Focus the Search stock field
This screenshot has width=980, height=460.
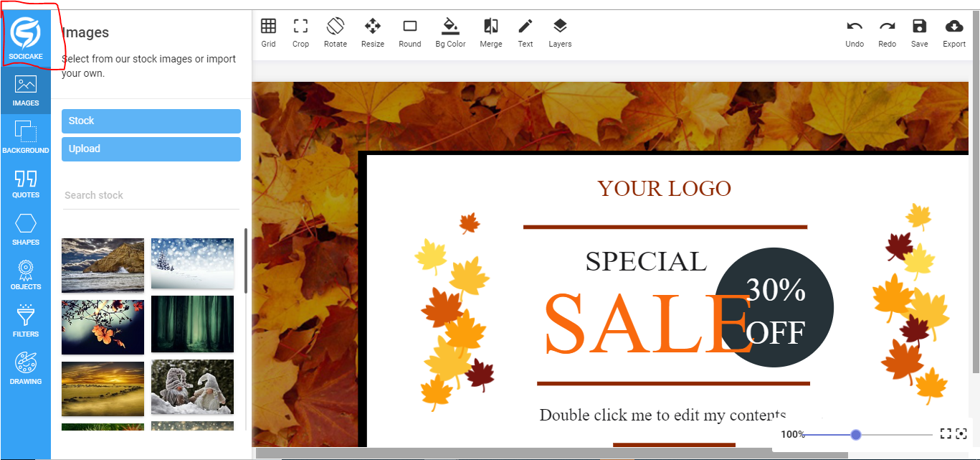point(151,195)
